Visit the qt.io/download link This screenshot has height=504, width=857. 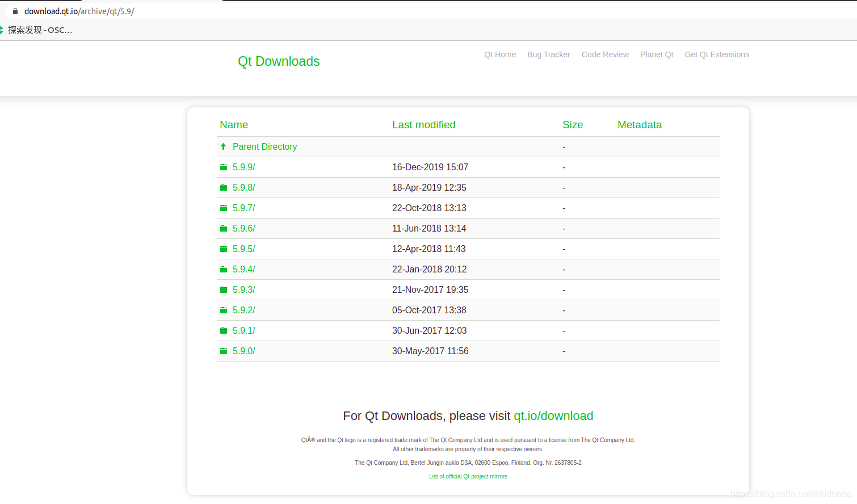pos(553,416)
